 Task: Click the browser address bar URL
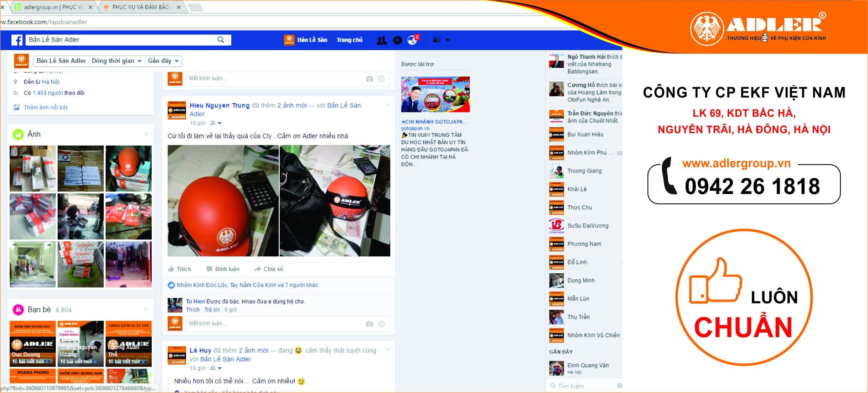(x=44, y=22)
